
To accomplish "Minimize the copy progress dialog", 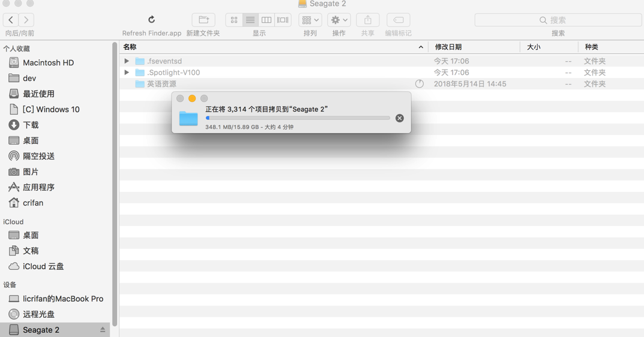I will [192, 98].
